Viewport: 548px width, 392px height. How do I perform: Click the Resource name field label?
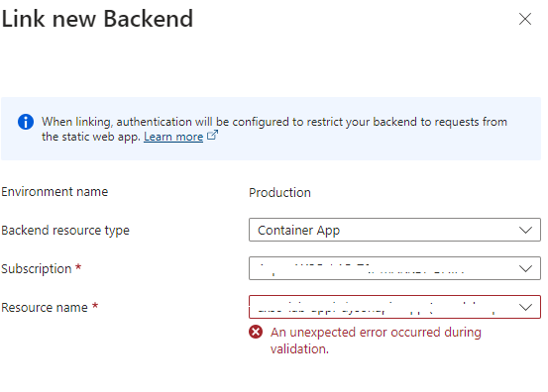(45, 307)
